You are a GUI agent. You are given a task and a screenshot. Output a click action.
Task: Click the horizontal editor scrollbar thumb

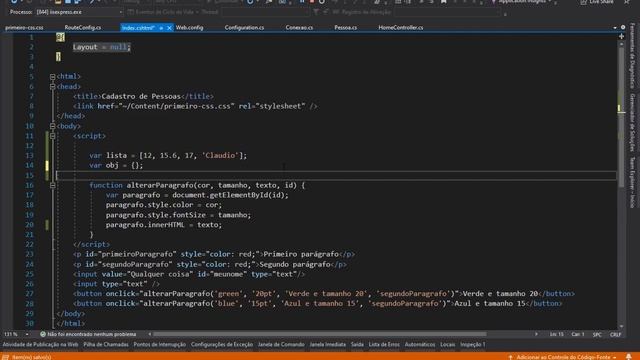320,334
